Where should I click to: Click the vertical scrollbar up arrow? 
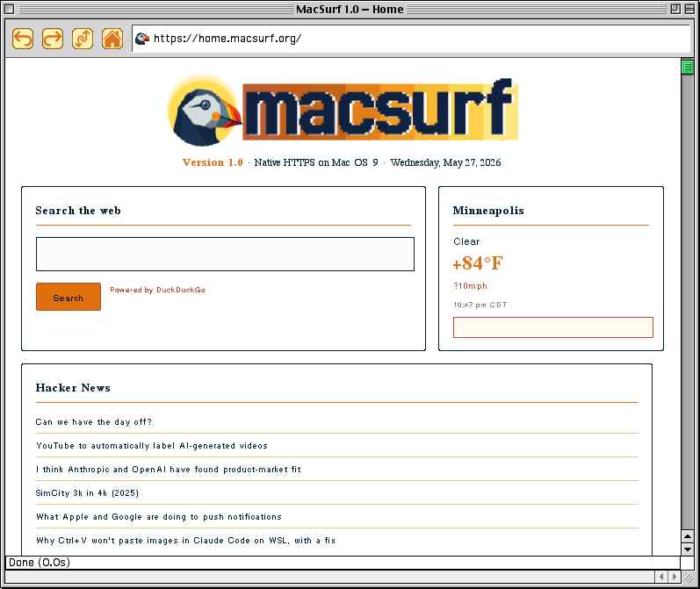tap(688, 536)
